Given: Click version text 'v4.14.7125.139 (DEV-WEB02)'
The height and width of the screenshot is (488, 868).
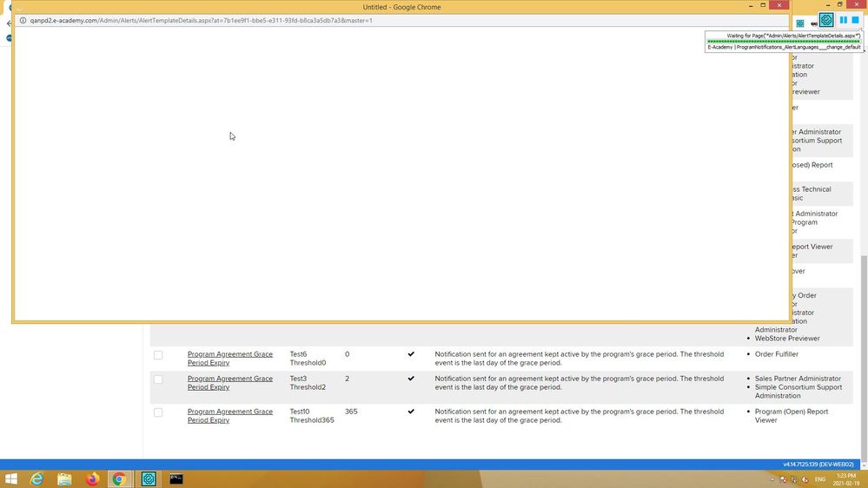Looking at the screenshot, I should pos(818,465).
